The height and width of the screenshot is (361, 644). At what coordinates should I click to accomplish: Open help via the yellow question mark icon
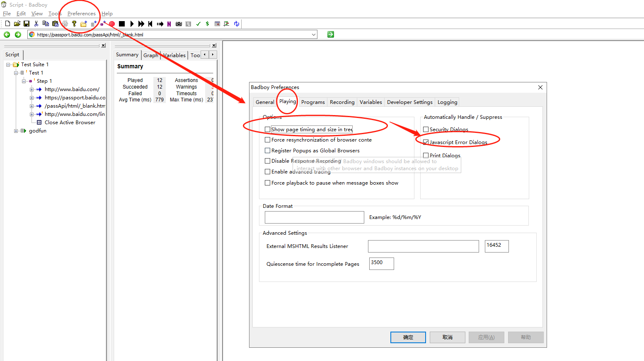[74, 24]
